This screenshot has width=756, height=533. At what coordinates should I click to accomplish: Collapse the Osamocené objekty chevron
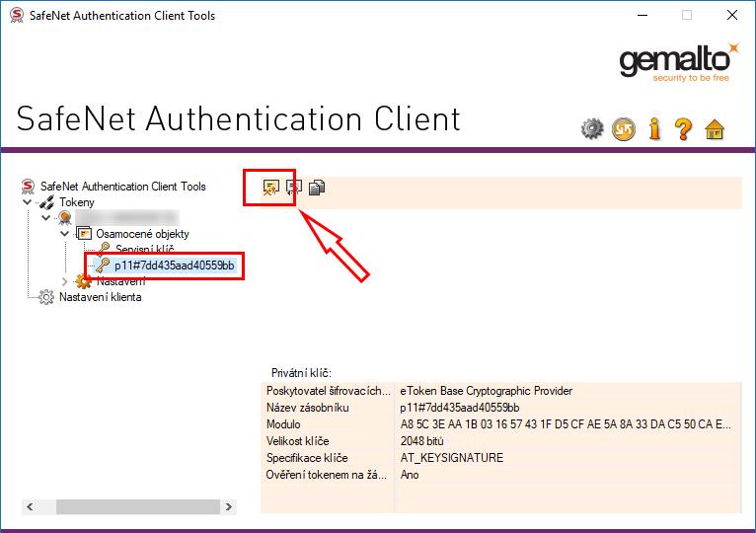click(64, 234)
